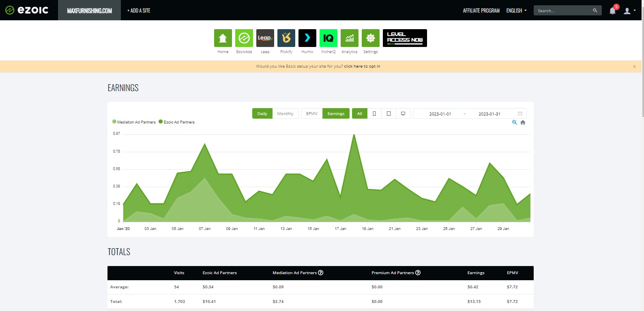Click the Earnings column header in table
Viewport: 644px width, 311px height.
(x=476, y=273)
